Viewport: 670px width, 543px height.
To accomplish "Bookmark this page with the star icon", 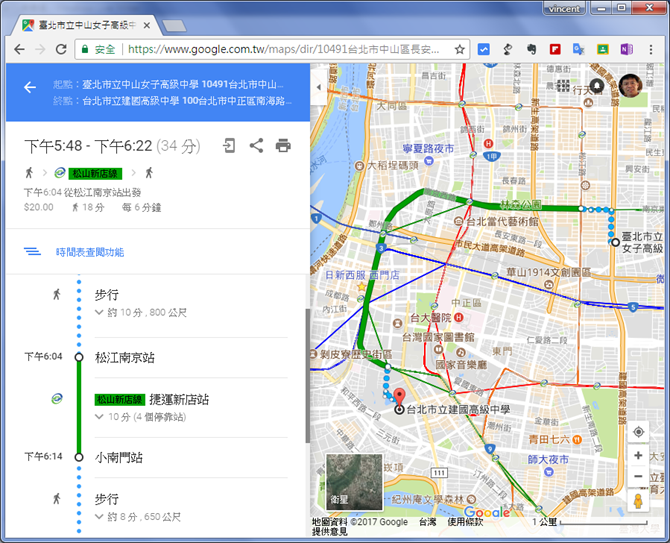I will (x=460, y=50).
